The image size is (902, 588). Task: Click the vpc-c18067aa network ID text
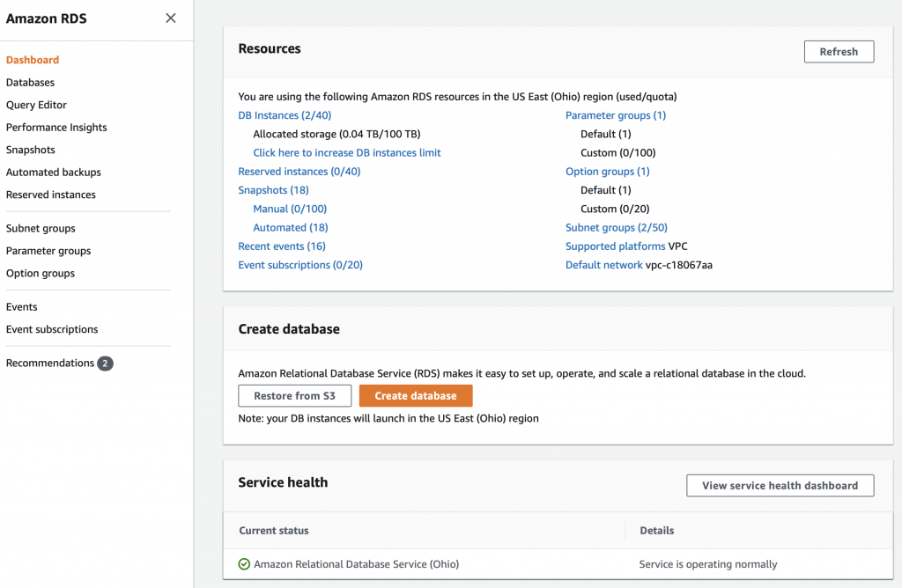679,265
